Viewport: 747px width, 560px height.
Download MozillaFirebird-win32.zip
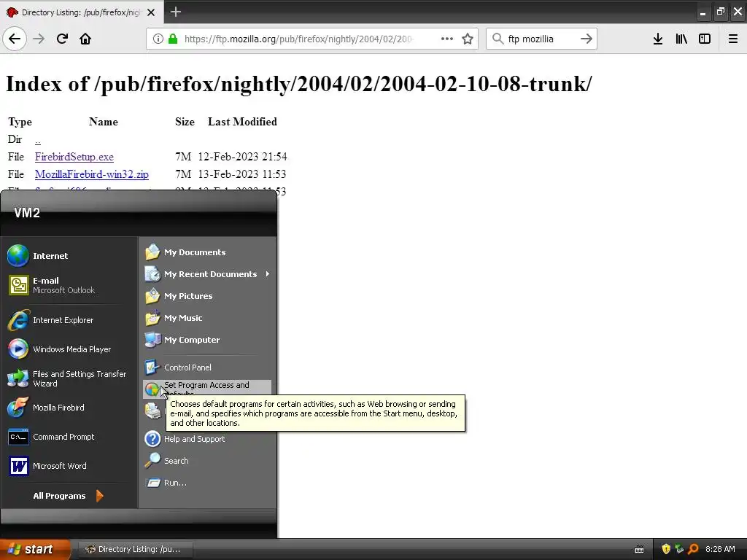click(x=91, y=174)
